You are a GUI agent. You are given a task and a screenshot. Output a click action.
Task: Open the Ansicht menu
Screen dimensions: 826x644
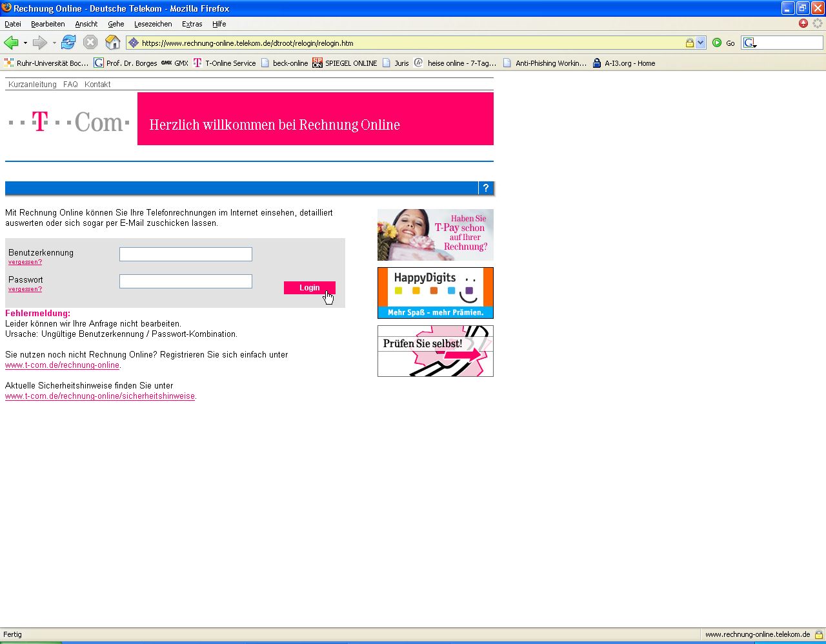click(x=86, y=24)
